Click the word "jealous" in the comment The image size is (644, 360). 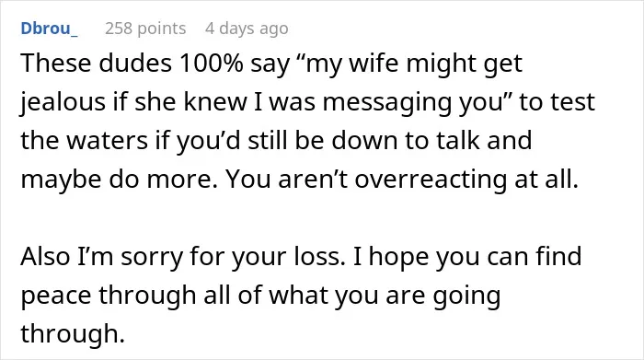tap(63, 102)
